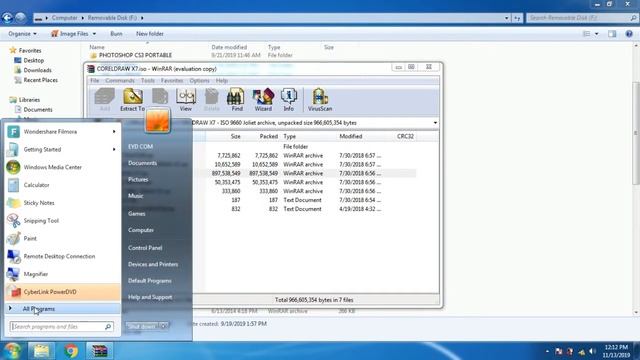
Task: Click the volume icon in system tray
Action: coord(592,351)
